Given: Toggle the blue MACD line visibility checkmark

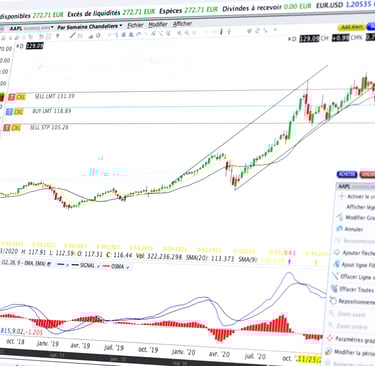Looking at the screenshot, I should point(68,266).
